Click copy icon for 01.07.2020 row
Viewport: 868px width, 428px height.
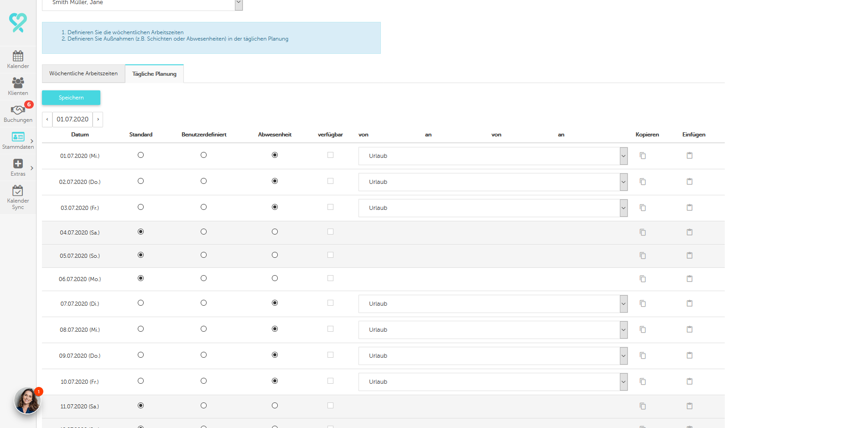click(643, 156)
